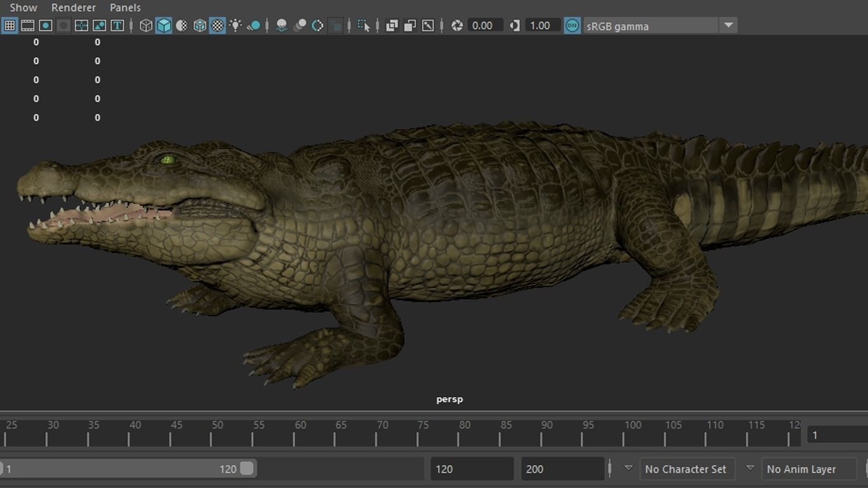Viewport: 868px width, 488px height.
Task: Click the Exposure aperture icon
Action: tap(457, 25)
